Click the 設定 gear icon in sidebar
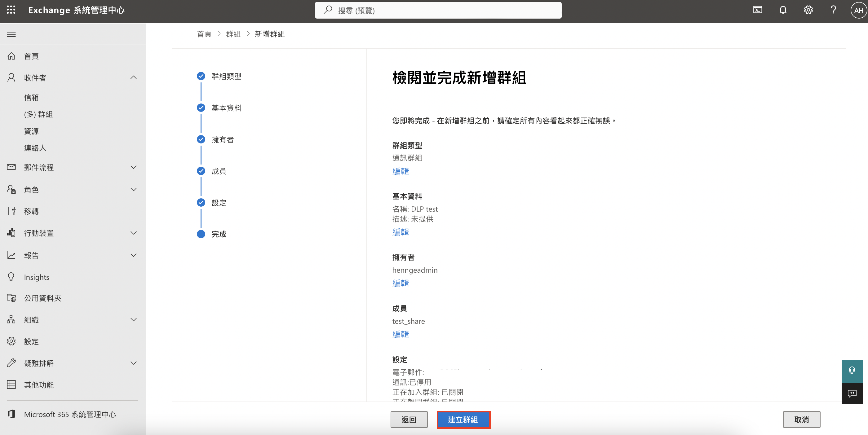The width and height of the screenshot is (868, 435). click(11, 341)
